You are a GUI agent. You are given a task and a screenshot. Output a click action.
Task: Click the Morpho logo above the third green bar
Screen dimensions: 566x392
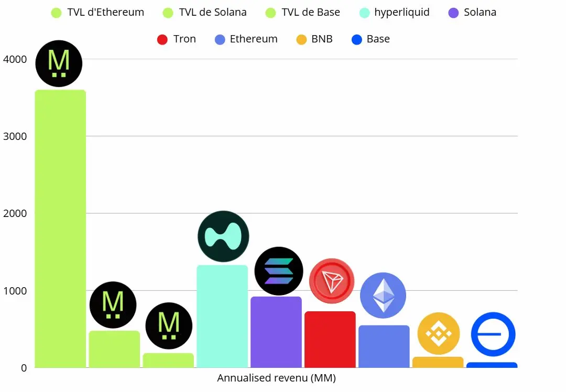pyautogui.click(x=169, y=326)
